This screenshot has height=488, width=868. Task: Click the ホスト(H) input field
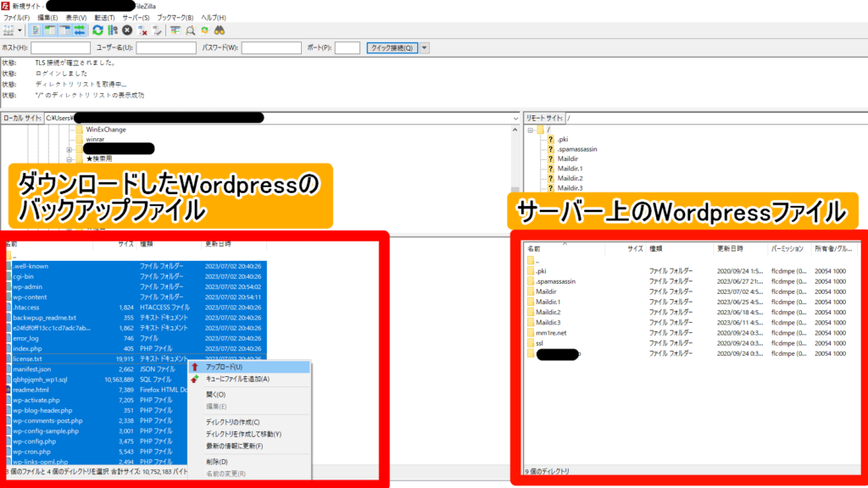[60, 48]
